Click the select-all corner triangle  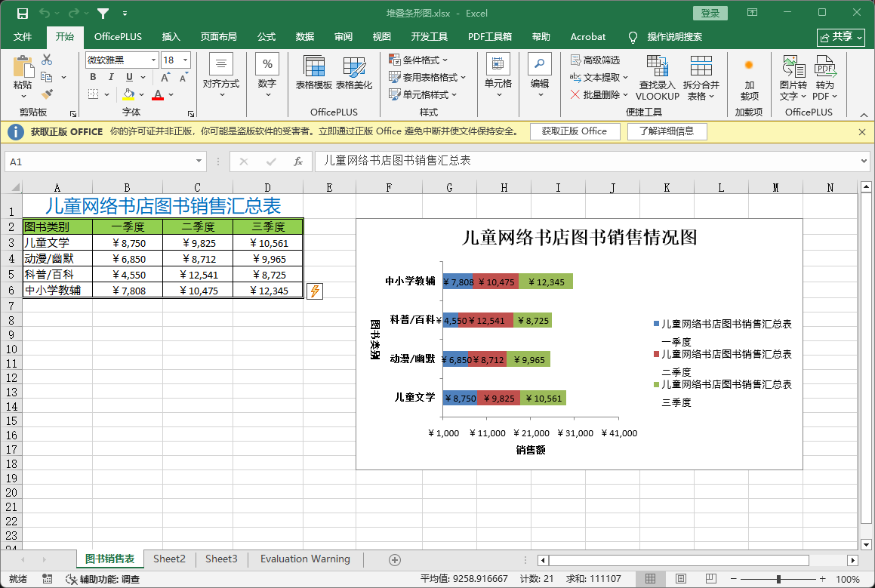click(15, 187)
